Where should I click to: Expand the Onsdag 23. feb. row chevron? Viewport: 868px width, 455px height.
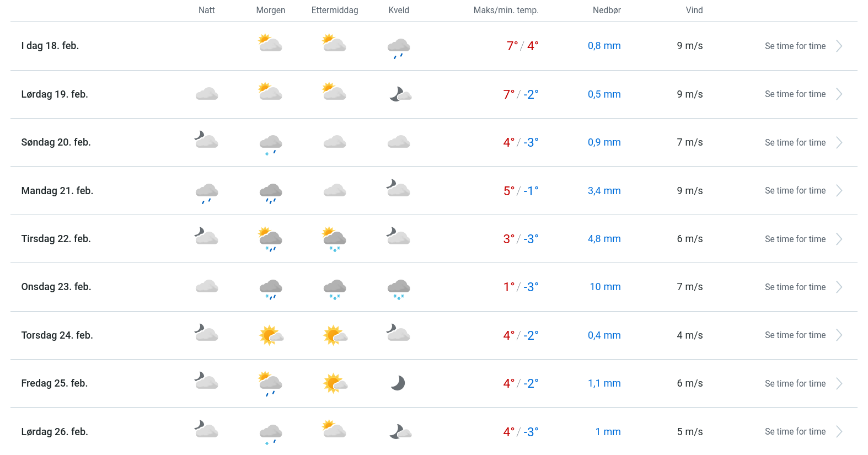coord(839,287)
